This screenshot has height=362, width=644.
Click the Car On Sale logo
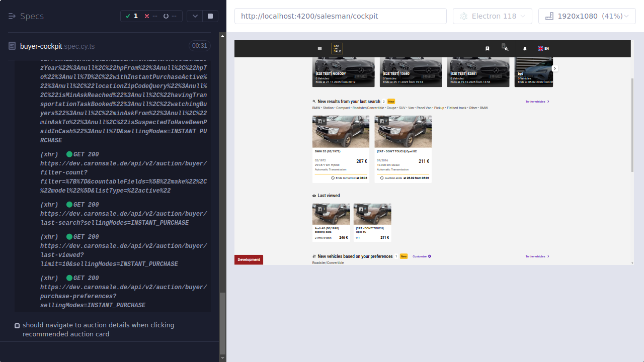[x=337, y=48]
